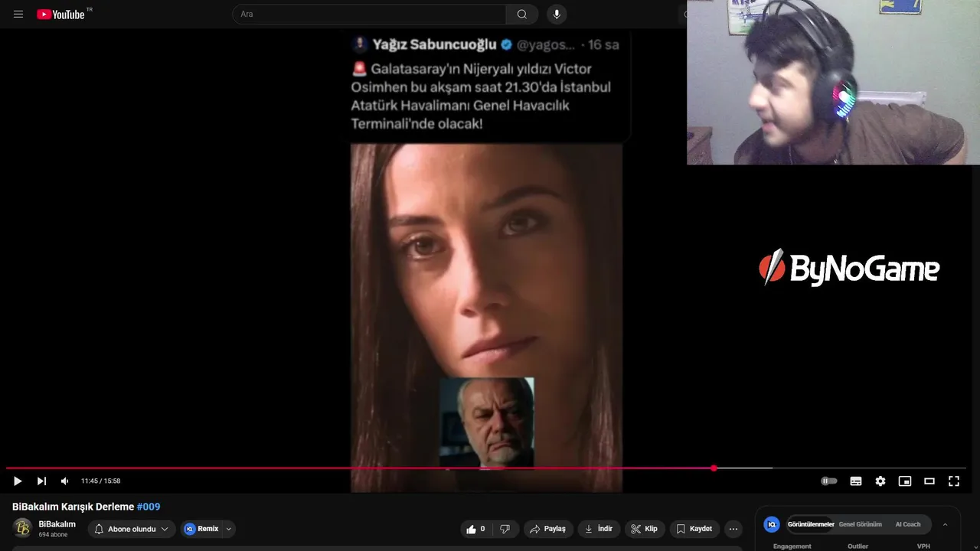Screen dimensions: 980x551
Task: Open the YouTube hamburger guide menu
Action: (18, 14)
